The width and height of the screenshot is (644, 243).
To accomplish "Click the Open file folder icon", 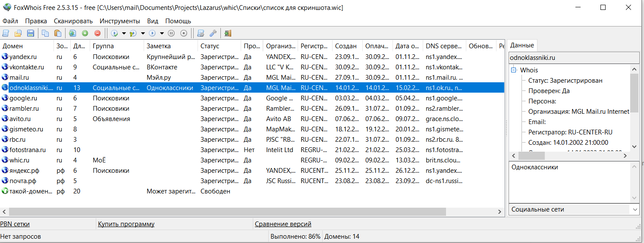I will tap(18, 33).
